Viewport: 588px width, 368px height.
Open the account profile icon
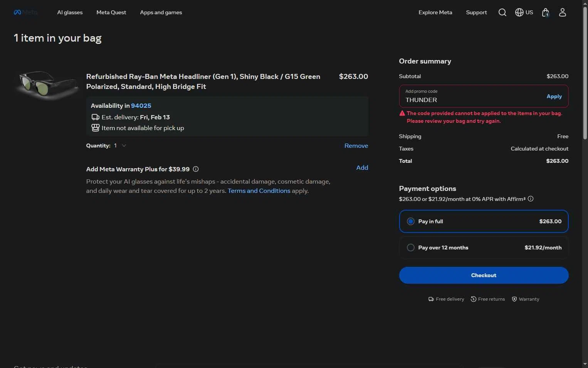point(563,12)
